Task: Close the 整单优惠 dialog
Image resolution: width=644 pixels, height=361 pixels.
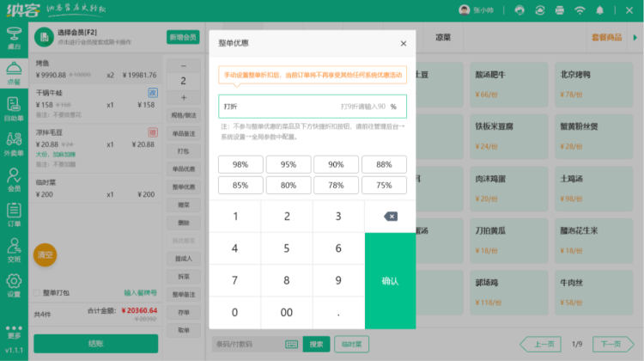Action: click(x=404, y=44)
